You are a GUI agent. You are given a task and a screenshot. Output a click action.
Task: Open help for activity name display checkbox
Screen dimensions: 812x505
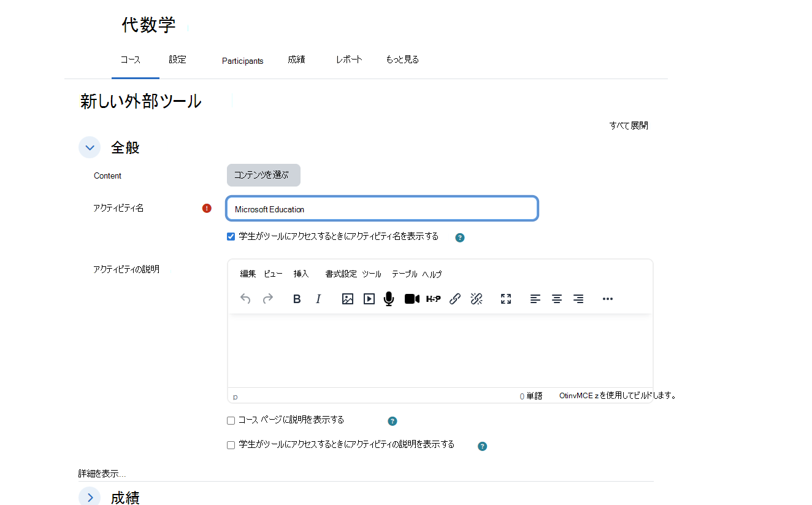(460, 237)
